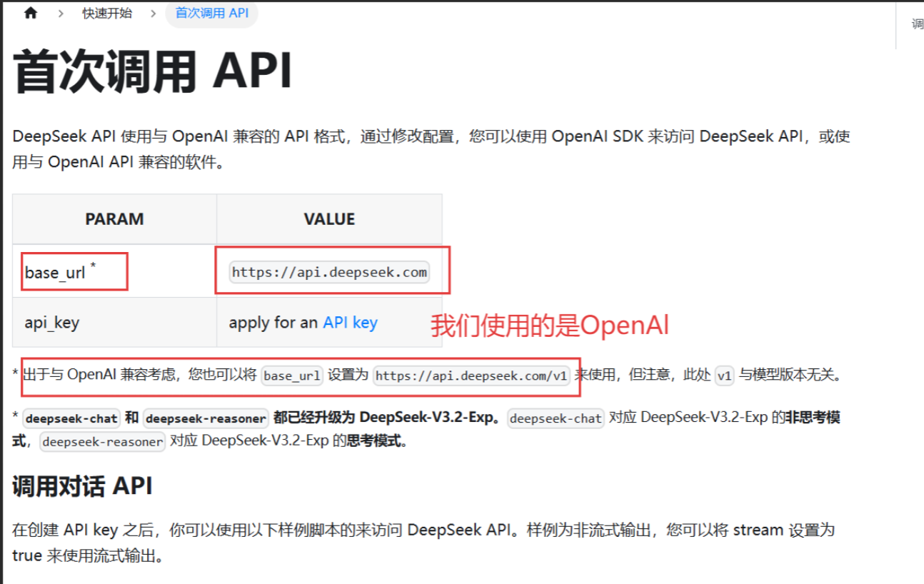Click the api_key table cell
The height and width of the screenshot is (584, 924).
114,323
